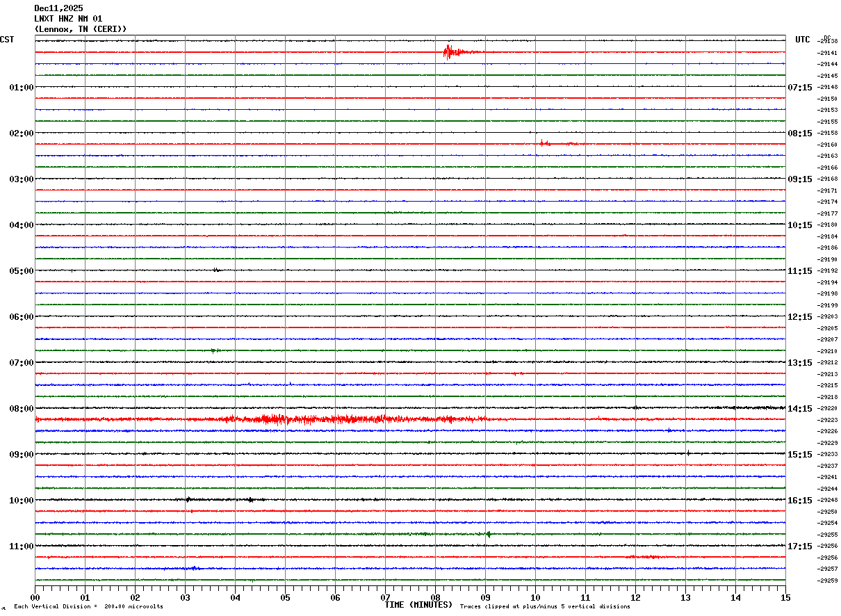Screen dimensions: 841x616
Task: Click the DC offset value '-29148'
Action: click(x=828, y=88)
